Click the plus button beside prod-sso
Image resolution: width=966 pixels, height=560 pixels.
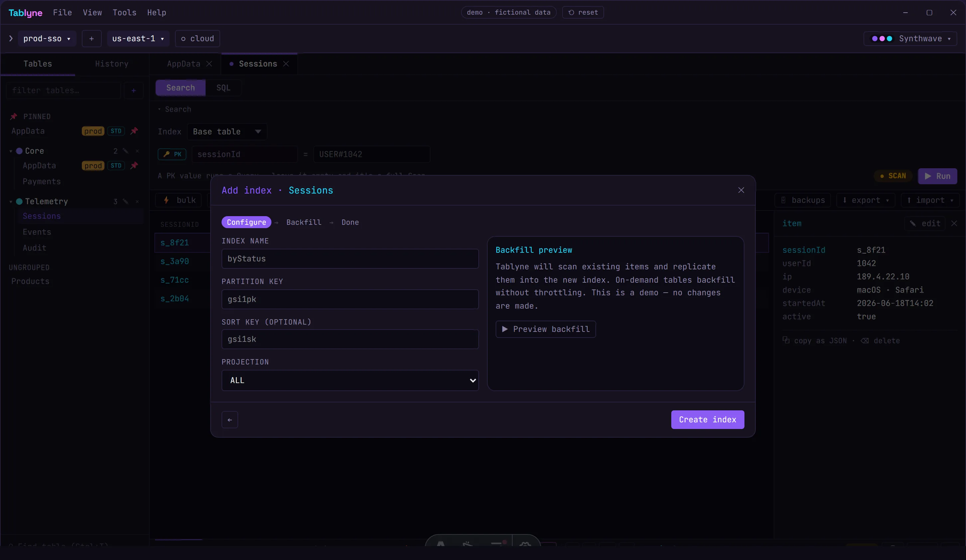[x=91, y=39]
